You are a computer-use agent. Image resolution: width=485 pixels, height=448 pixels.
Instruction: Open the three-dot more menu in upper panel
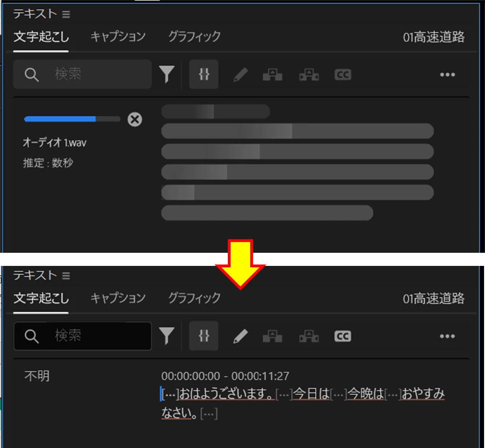pos(448,74)
